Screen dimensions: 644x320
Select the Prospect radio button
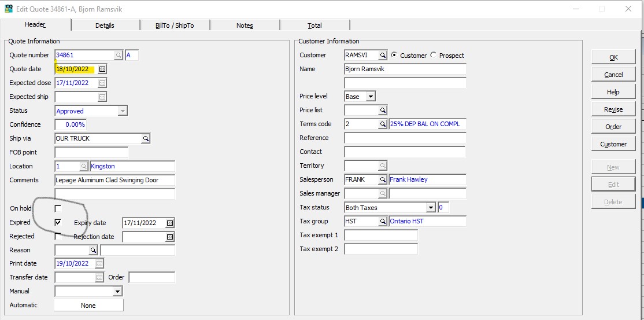tap(434, 56)
